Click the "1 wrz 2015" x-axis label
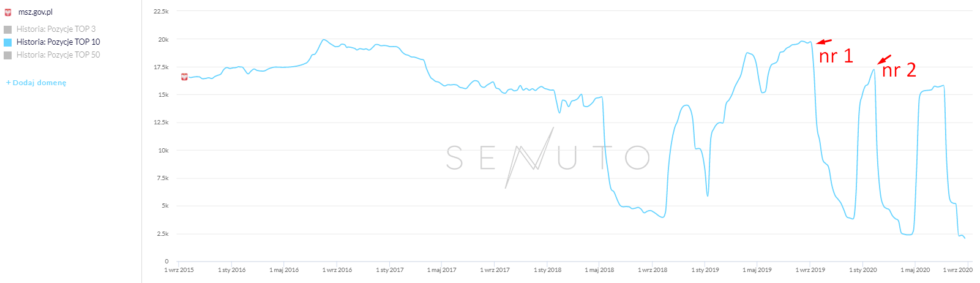 (179, 270)
